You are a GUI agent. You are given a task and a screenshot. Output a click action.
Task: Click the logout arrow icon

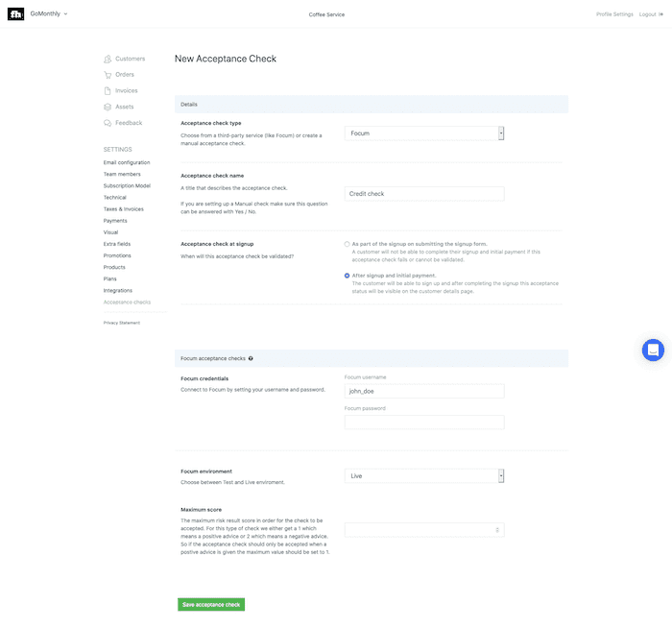click(x=660, y=14)
